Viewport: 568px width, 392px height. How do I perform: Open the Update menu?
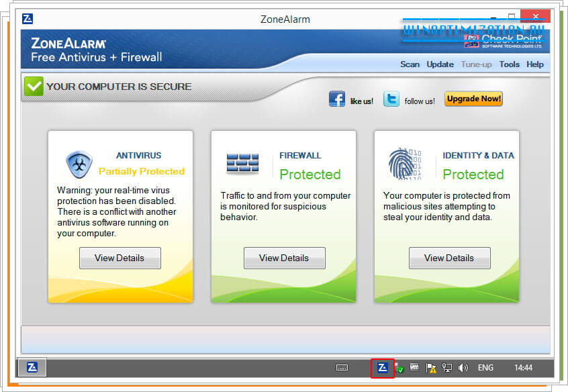tap(440, 64)
